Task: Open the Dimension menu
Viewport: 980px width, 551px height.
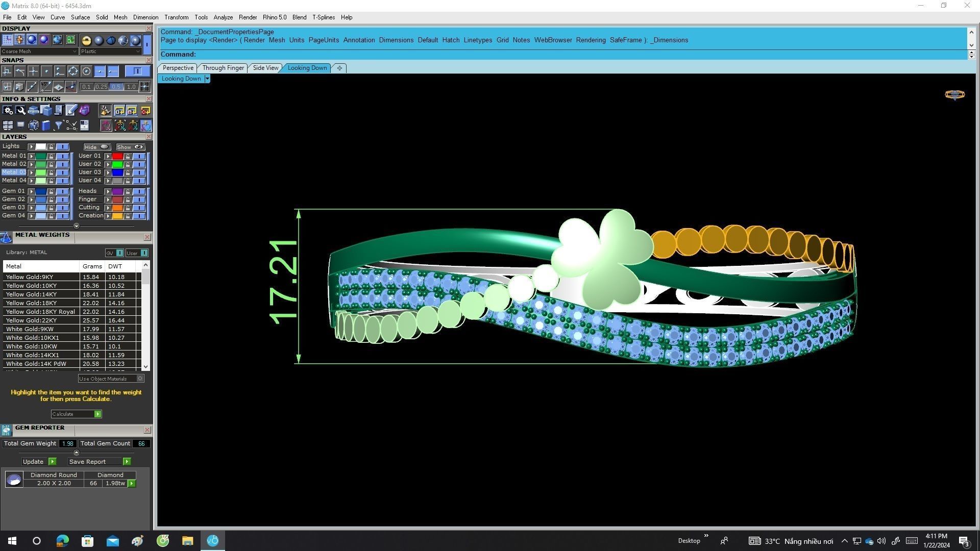Action: point(145,17)
